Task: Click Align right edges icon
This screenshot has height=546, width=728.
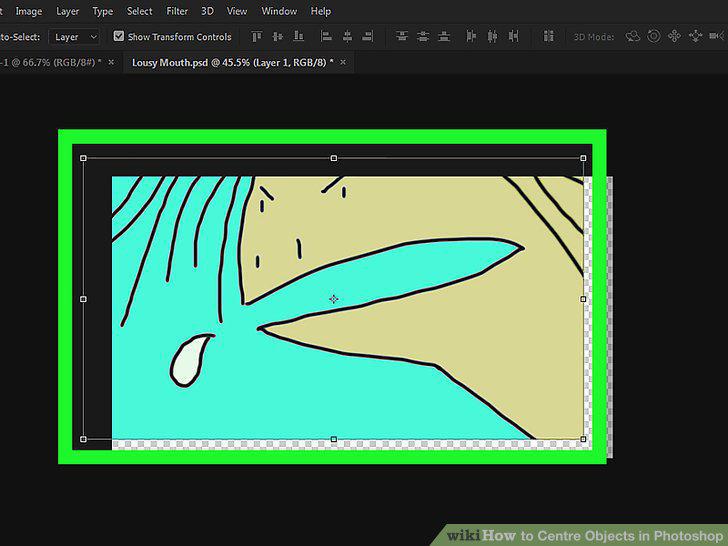Action: coord(368,36)
